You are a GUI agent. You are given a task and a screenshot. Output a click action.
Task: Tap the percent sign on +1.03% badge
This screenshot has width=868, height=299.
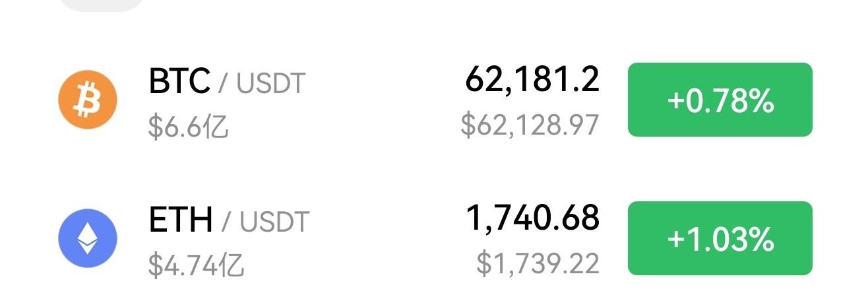click(762, 239)
